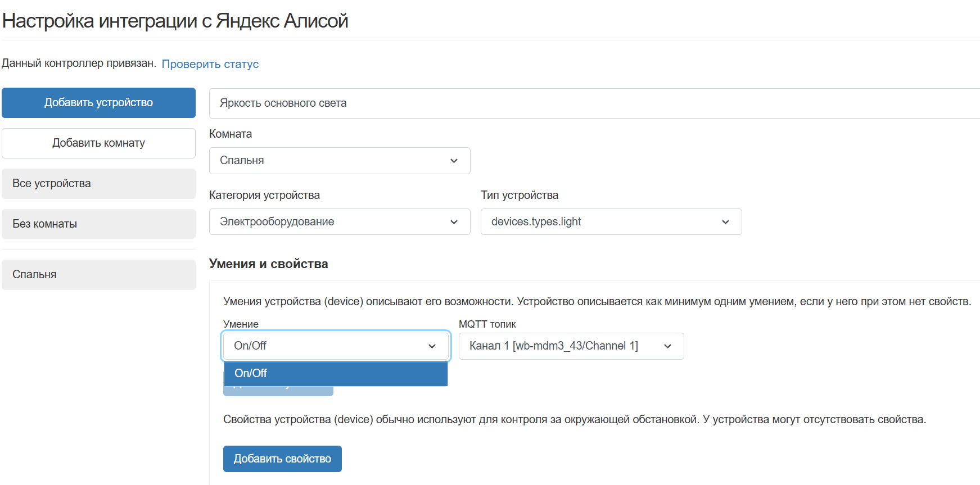Image resolution: width=980 pixels, height=485 pixels.
Task: Open the Умение dropdown showing On/Off
Action: coord(326,346)
